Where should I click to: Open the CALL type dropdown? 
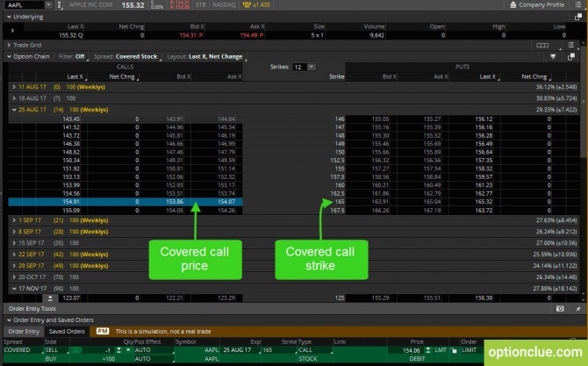[315, 350]
